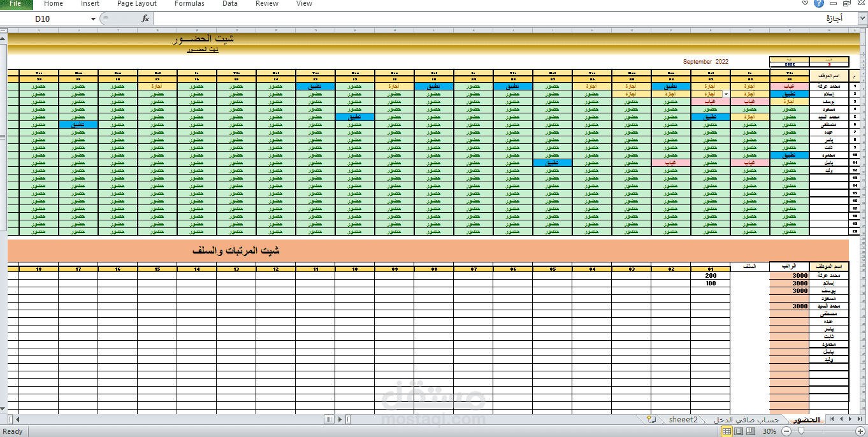Image resolution: width=868 pixels, height=437 pixels.
Task: Open the Review ribbon tab
Action: pyautogui.click(x=267, y=4)
